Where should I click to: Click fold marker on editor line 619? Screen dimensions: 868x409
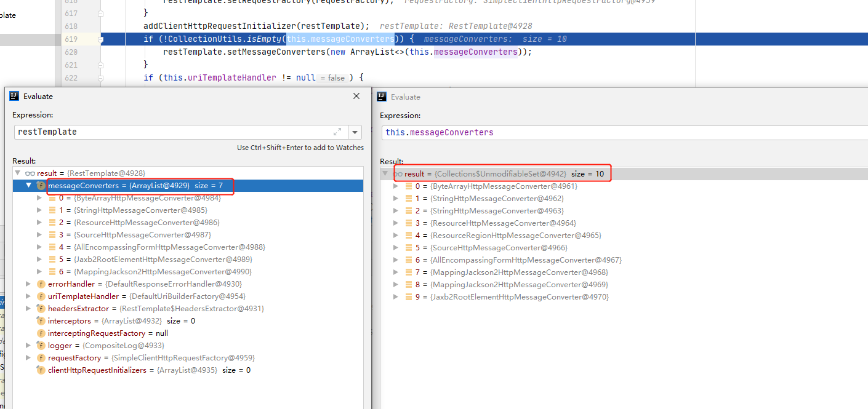(x=100, y=39)
